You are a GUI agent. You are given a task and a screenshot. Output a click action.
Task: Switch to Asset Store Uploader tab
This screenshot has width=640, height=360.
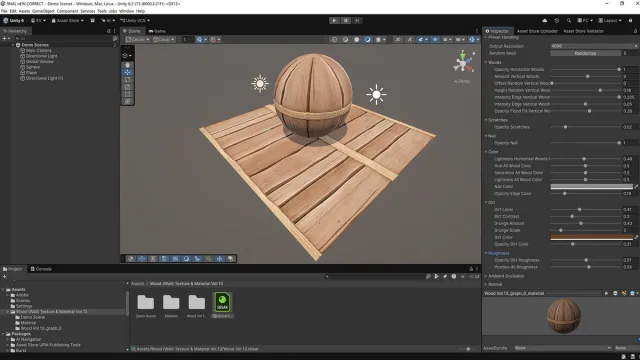(537, 31)
